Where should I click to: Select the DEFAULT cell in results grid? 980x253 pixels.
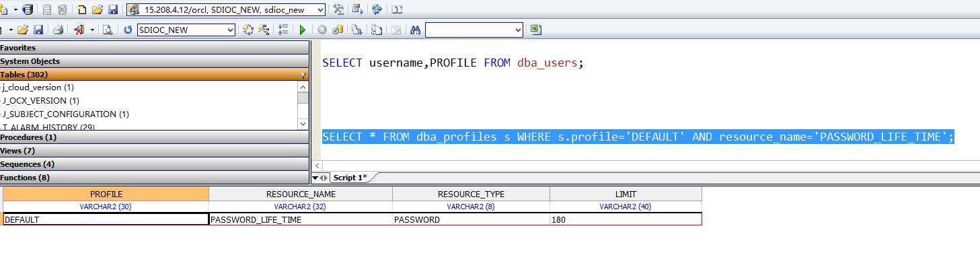point(106,219)
